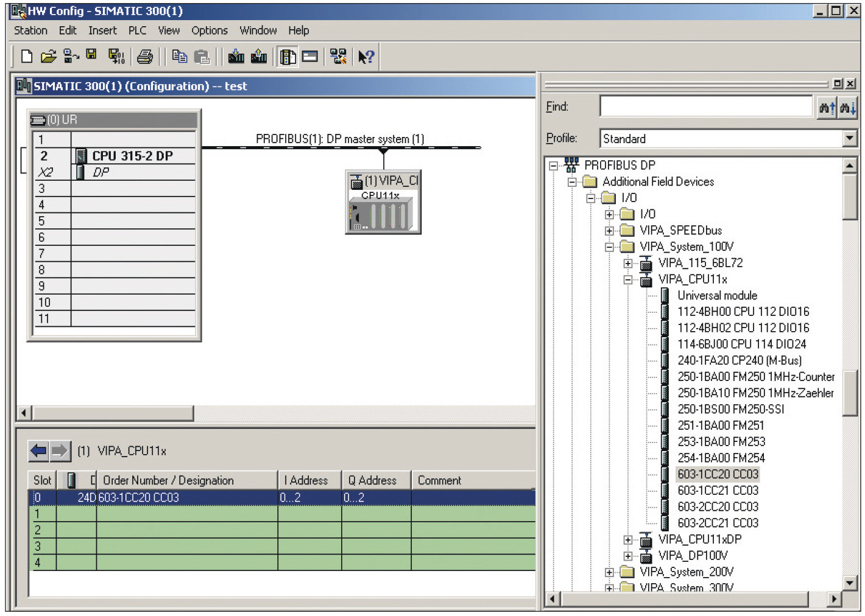This screenshot has width=865, height=616.
Task: Open the Edit menu
Action: [68, 30]
